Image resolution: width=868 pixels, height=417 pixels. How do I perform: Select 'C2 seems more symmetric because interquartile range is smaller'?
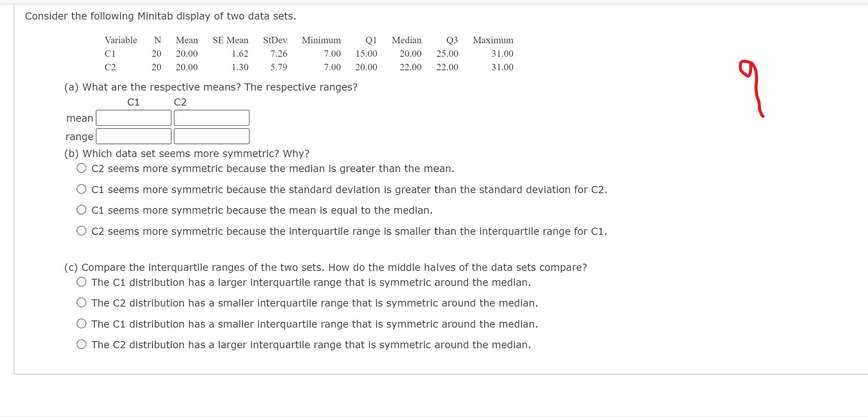point(81,230)
